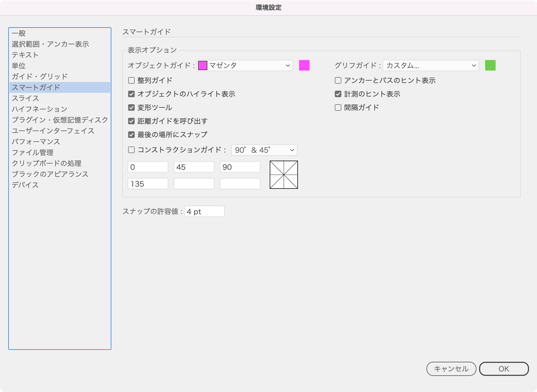Enable 整列ガイド checkbox

point(132,81)
